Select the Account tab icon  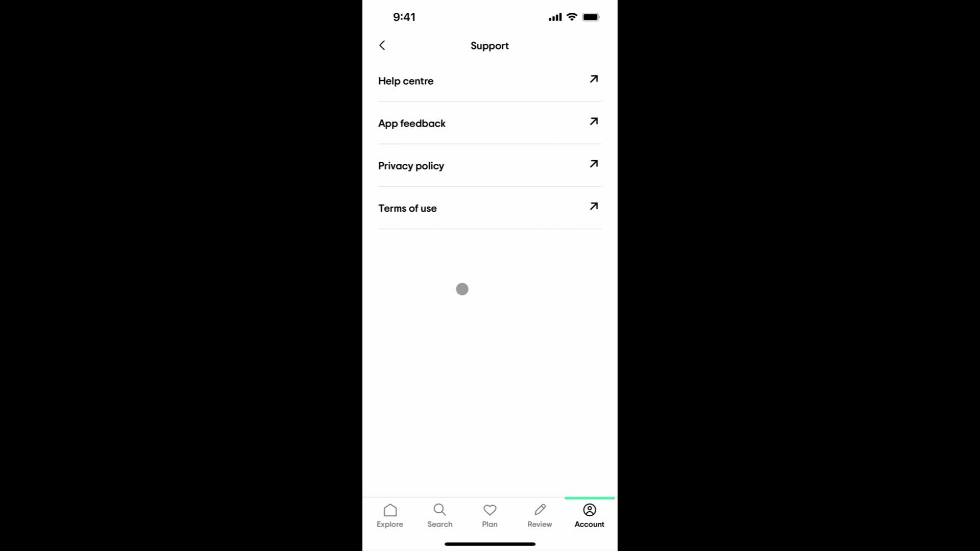589,510
